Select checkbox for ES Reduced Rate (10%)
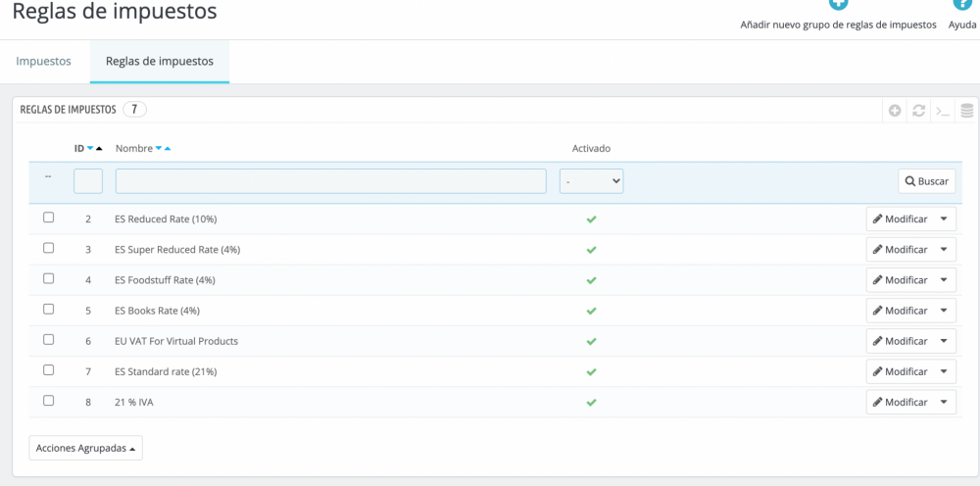 click(48, 218)
